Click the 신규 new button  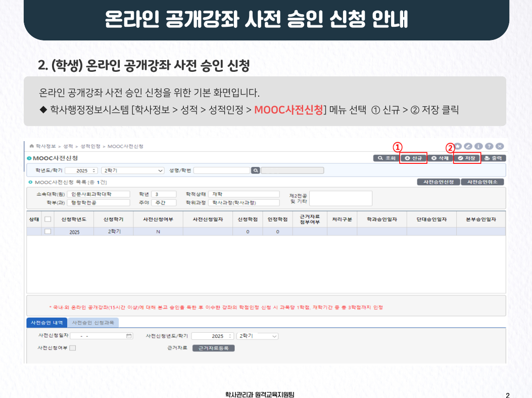point(413,158)
